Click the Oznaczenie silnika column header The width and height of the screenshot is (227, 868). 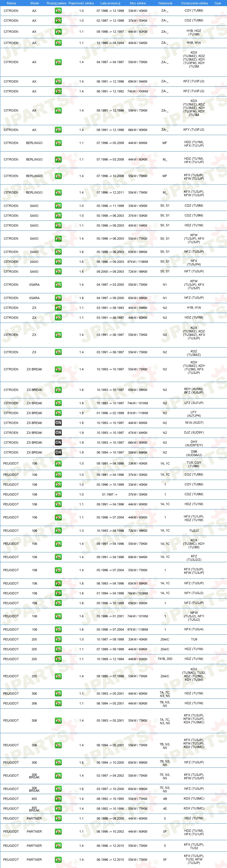pyautogui.click(x=194, y=3)
